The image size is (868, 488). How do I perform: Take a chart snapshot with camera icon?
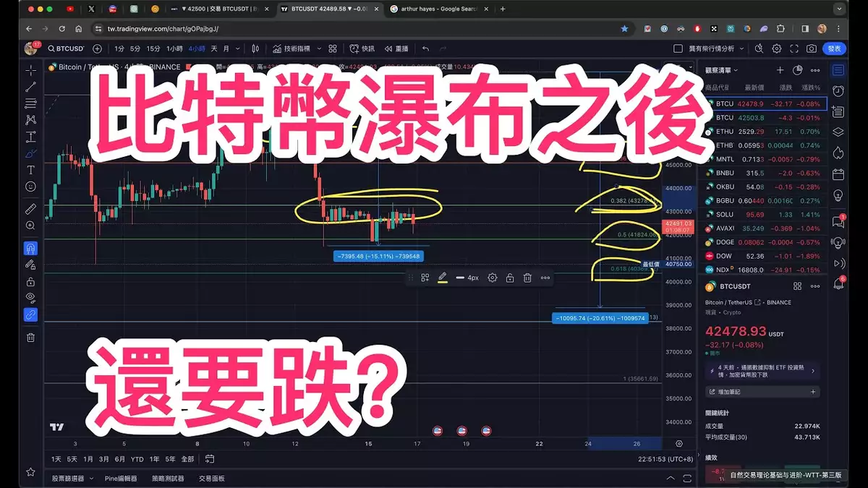[812, 48]
